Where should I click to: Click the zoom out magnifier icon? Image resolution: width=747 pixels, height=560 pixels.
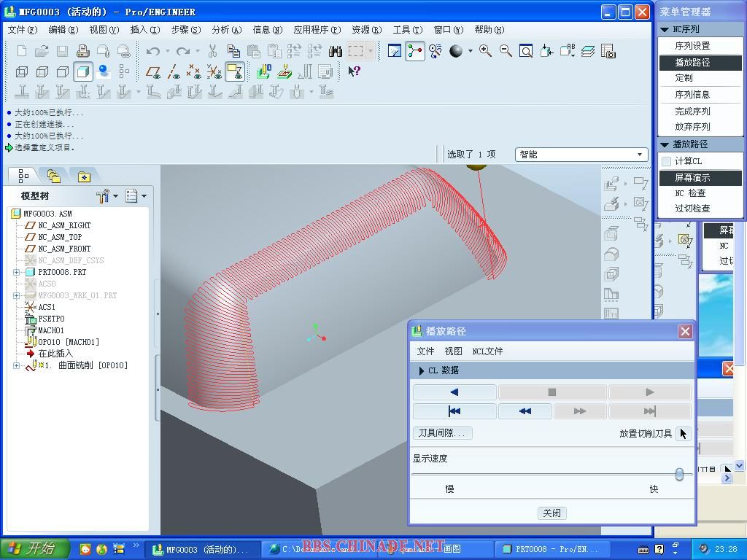(506, 51)
